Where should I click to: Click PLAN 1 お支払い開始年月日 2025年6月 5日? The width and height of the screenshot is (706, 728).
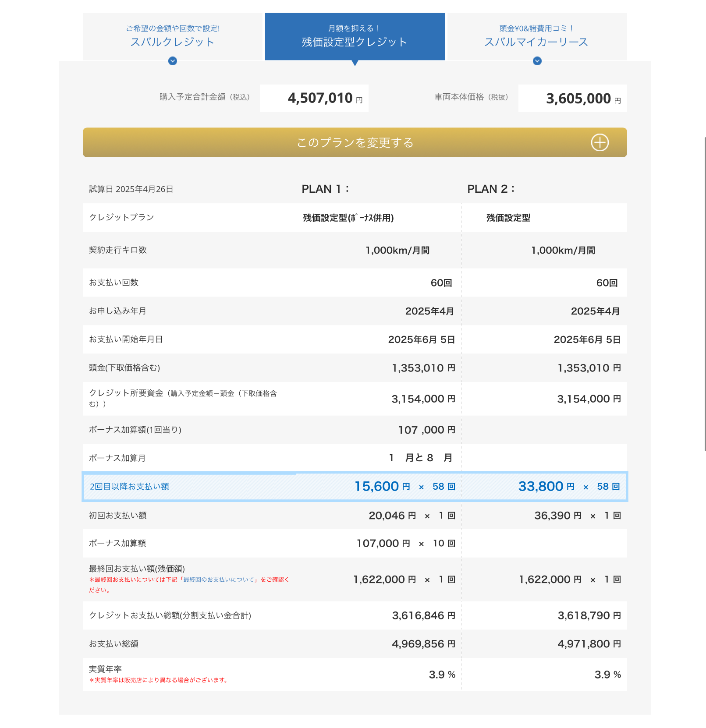pos(422,339)
